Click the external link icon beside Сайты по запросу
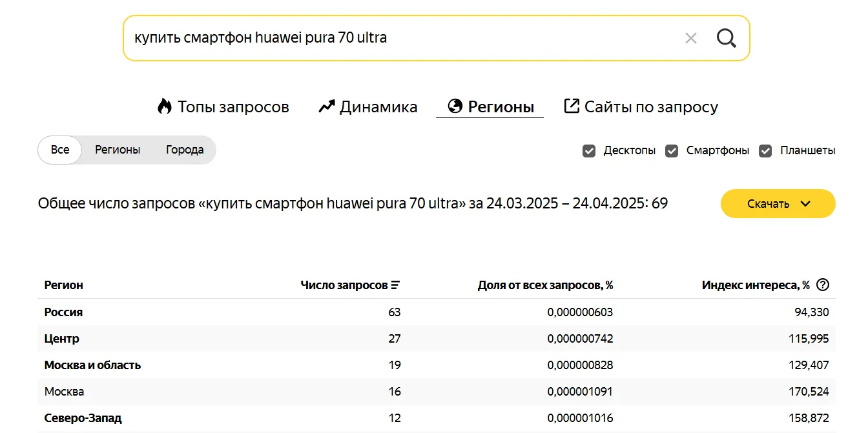This screenshot has width=868, height=433. (x=572, y=106)
